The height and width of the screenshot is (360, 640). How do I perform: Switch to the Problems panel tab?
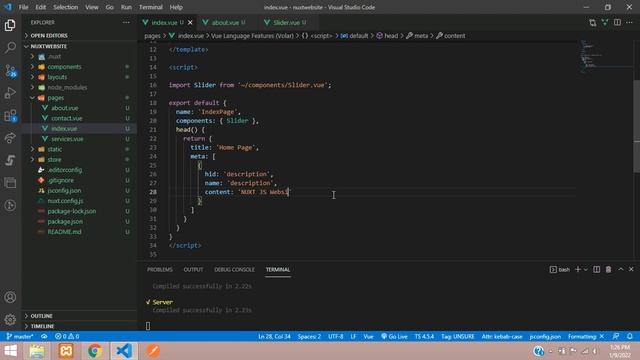click(160, 269)
